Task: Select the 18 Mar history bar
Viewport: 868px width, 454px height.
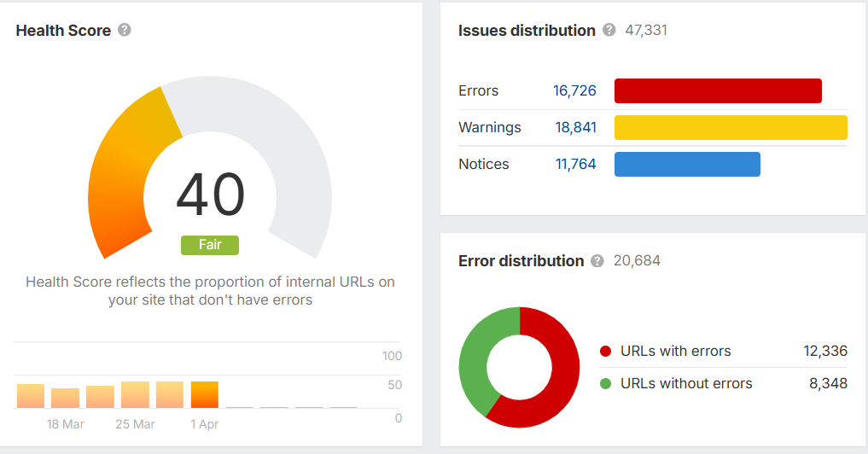Action: 65,399
